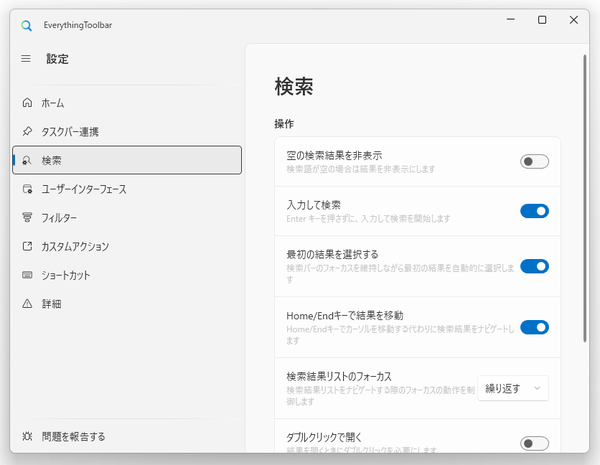
Task: Click the 設定 title text
Action: point(57,59)
